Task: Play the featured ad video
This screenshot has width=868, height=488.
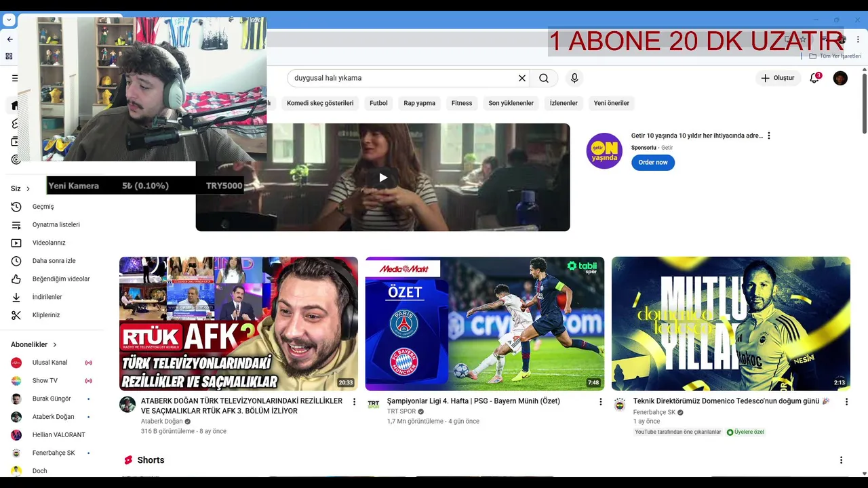Action: coord(382,178)
